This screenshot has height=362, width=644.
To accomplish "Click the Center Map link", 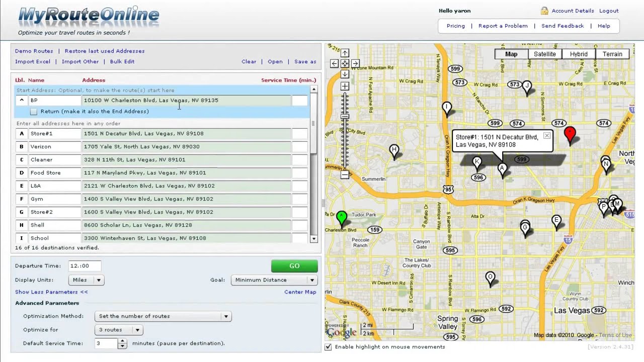I will [300, 292].
